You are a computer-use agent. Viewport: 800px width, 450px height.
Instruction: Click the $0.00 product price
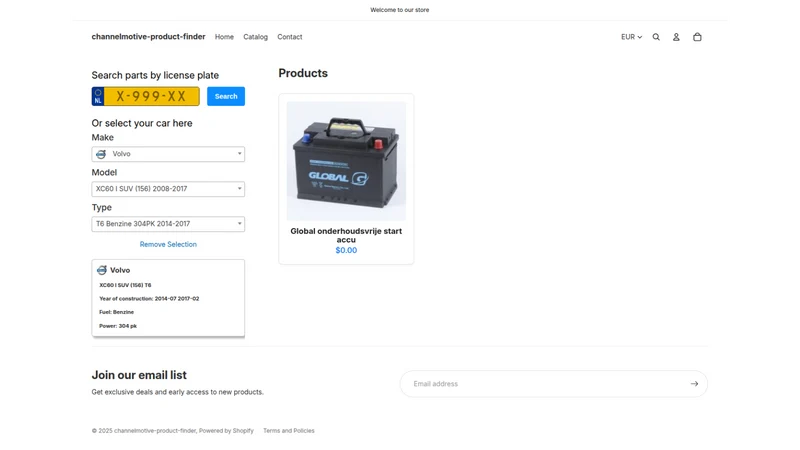(346, 250)
